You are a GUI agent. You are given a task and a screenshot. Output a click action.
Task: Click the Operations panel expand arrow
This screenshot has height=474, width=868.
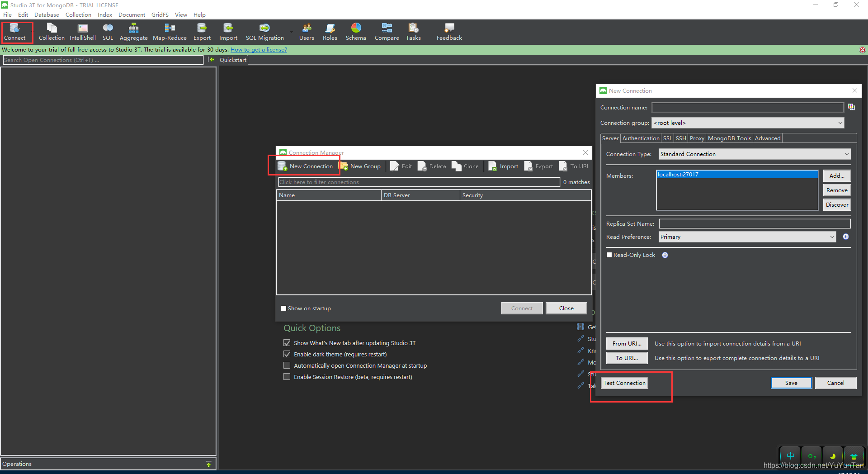tap(208, 464)
